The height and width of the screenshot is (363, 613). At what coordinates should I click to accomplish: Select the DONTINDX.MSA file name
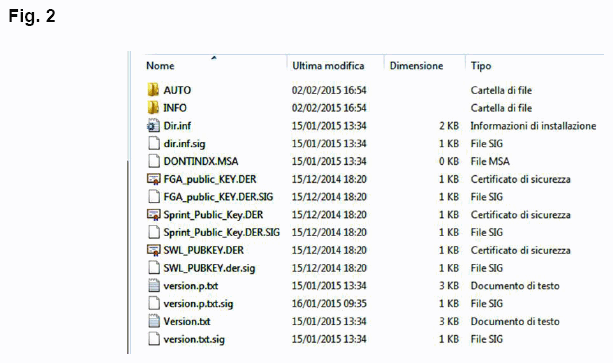coord(201,161)
